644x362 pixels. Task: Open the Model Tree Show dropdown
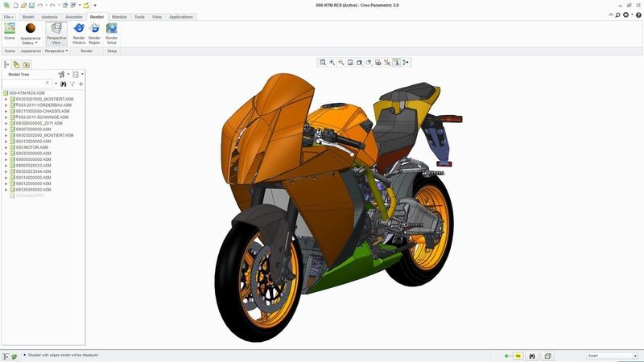pos(77,74)
